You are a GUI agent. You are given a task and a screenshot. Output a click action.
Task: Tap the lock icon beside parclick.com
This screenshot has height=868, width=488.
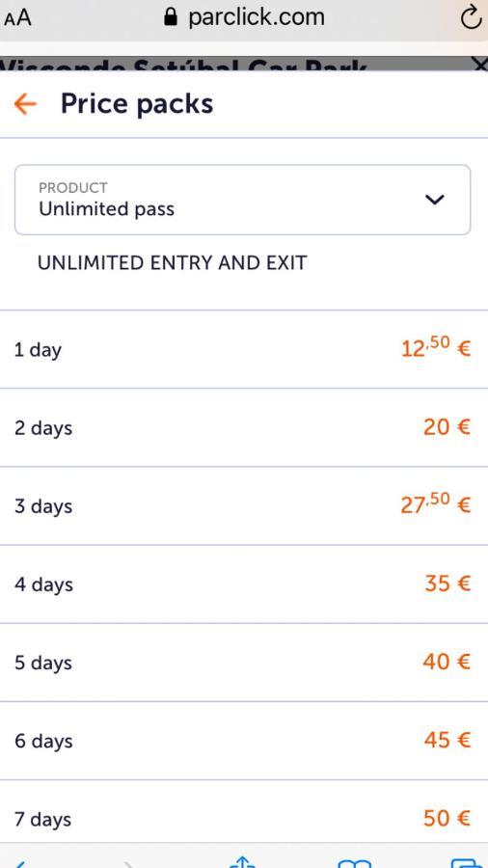point(171,17)
